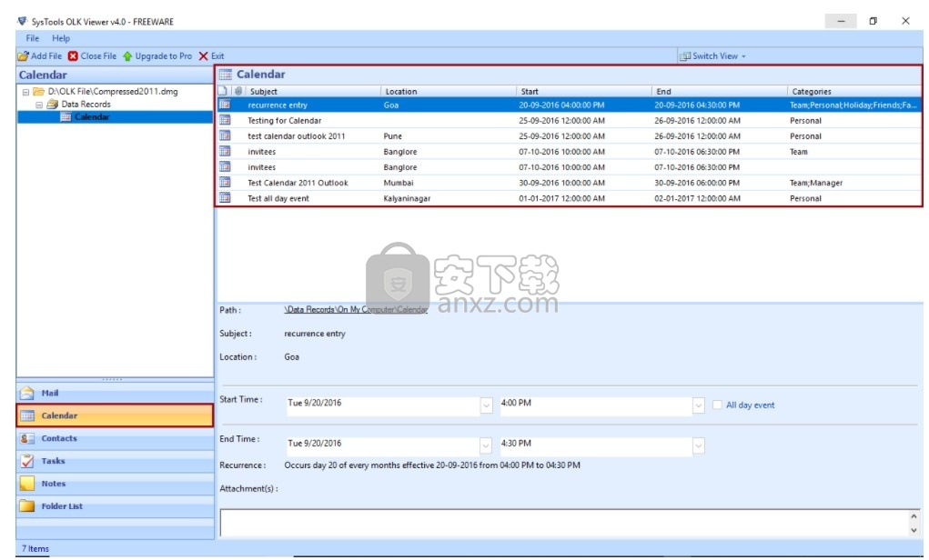The height and width of the screenshot is (560, 929).
Task: Select the 'Mumbai' location cell
Action: click(399, 183)
